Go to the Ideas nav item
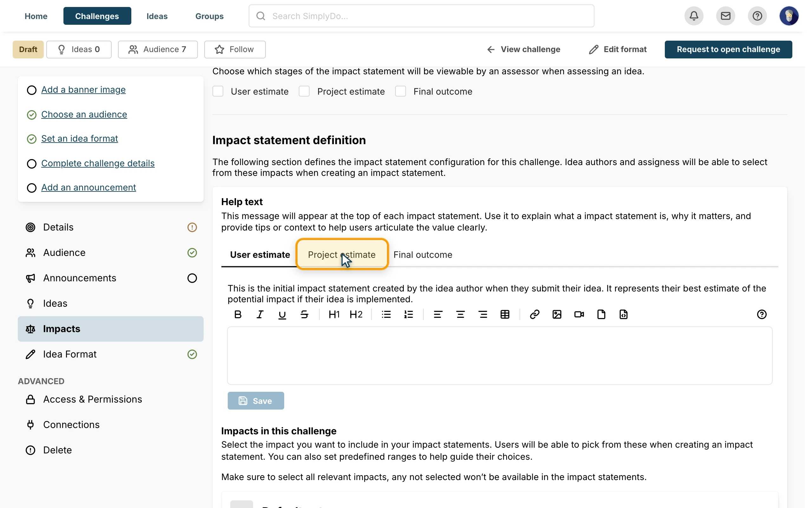The width and height of the screenshot is (812, 508). click(x=157, y=16)
